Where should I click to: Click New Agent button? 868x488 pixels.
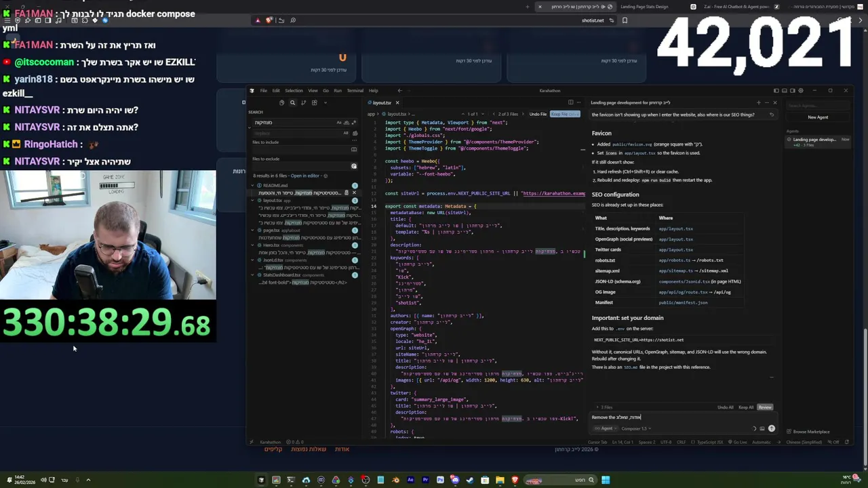[818, 117]
